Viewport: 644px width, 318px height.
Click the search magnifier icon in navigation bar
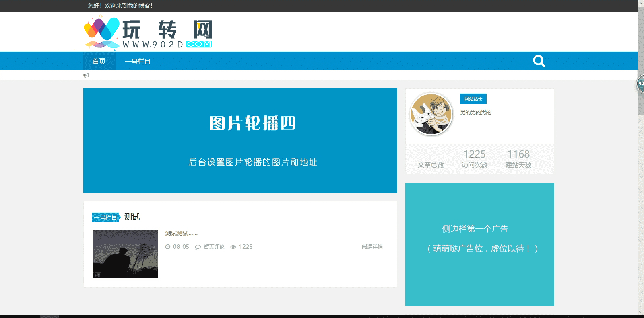click(x=539, y=61)
